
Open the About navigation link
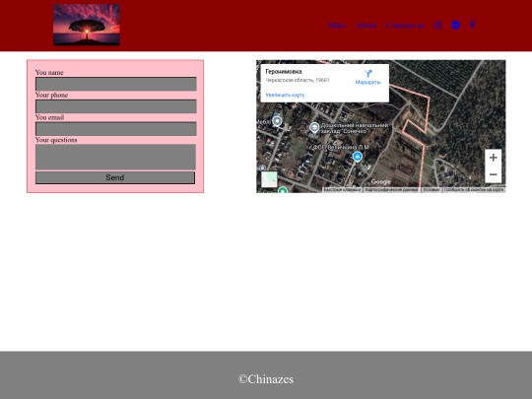point(366,26)
